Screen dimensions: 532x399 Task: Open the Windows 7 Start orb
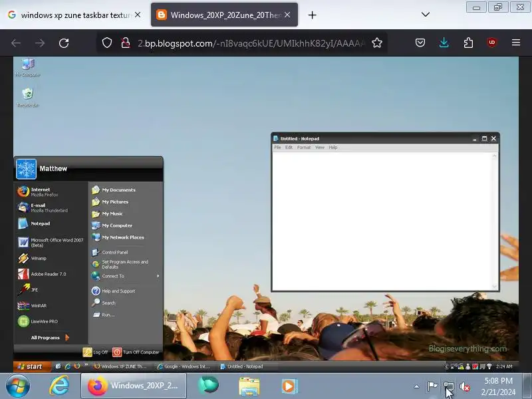pos(17,386)
